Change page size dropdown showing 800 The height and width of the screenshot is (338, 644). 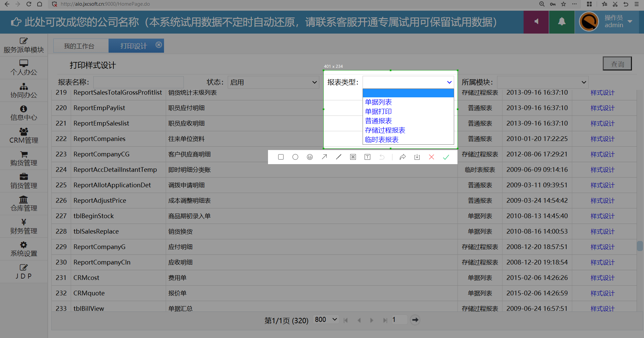(x=326, y=320)
